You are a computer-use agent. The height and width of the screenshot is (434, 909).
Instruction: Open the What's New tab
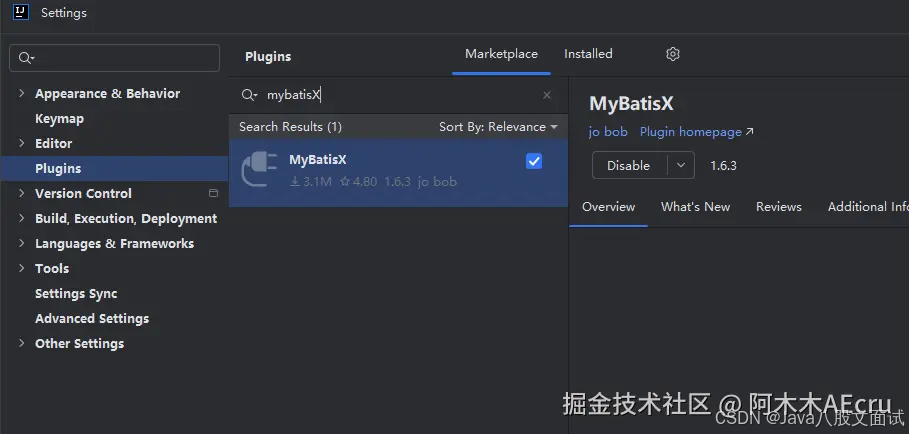pos(696,207)
